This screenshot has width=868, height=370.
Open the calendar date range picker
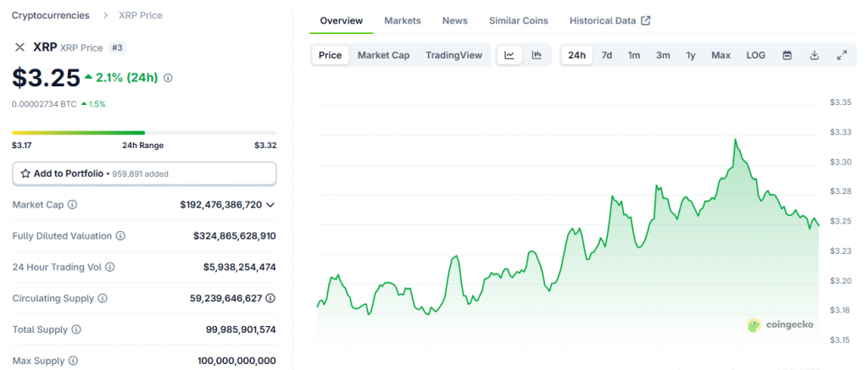pos(787,55)
